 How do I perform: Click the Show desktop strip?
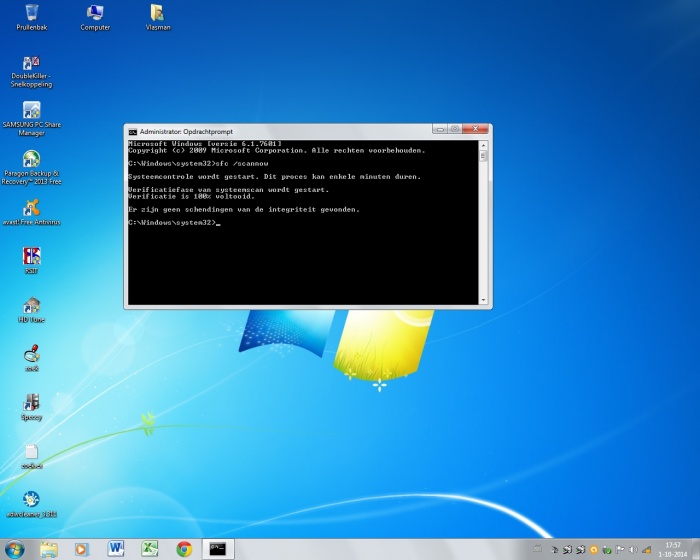pyautogui.click(x=696, y=549)
